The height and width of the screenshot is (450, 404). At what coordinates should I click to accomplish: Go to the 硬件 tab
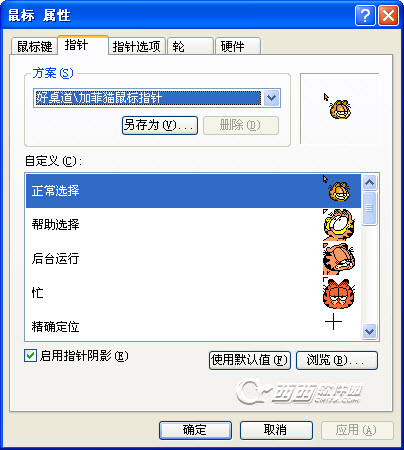click(x=238, y=46)
